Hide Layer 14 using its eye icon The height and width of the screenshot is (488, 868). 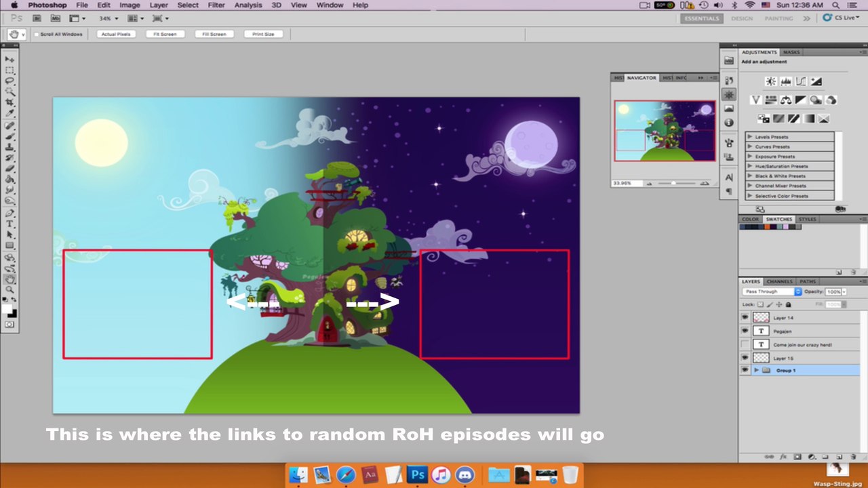click(x=745, y=317)
